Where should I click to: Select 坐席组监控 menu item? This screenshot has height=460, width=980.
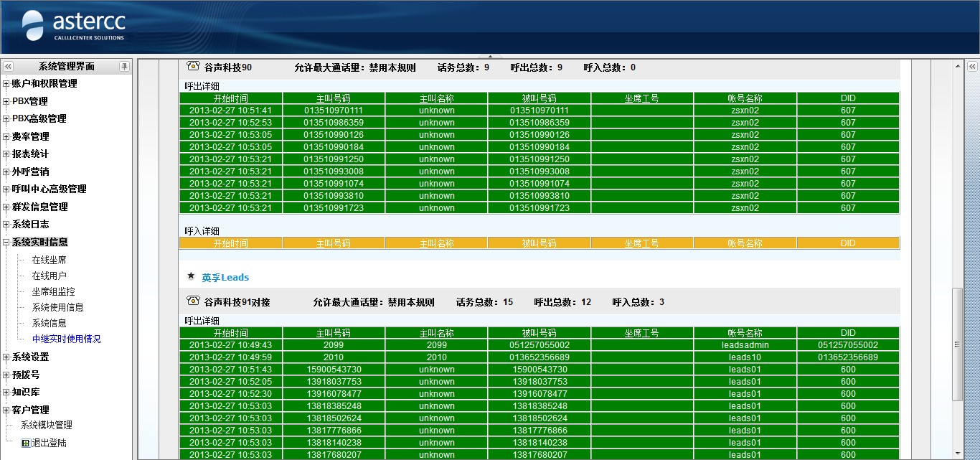point(53,291)
